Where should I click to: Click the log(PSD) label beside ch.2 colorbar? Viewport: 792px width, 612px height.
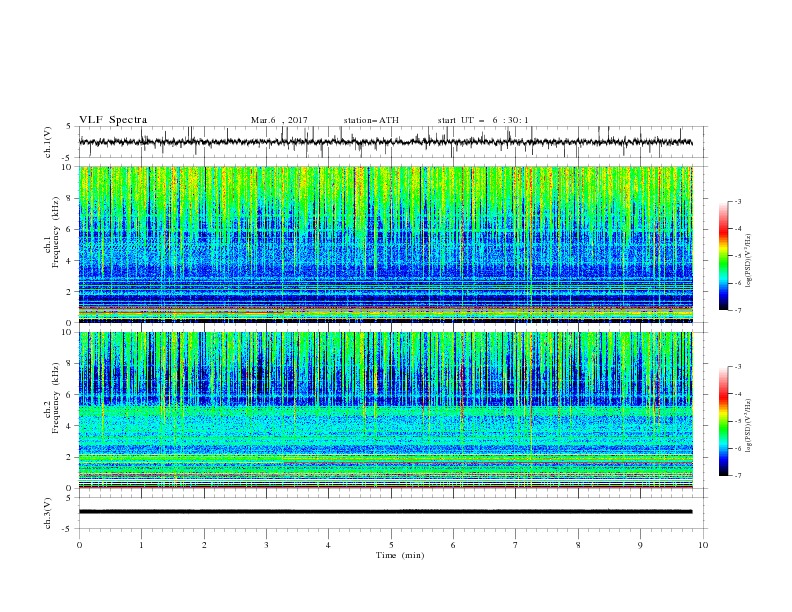tap(749, 425)
